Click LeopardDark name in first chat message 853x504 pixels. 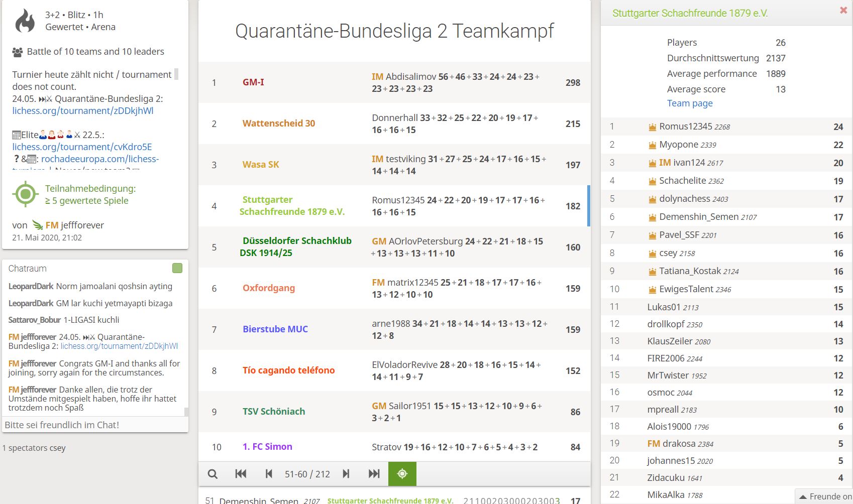(x=31, y=286)
